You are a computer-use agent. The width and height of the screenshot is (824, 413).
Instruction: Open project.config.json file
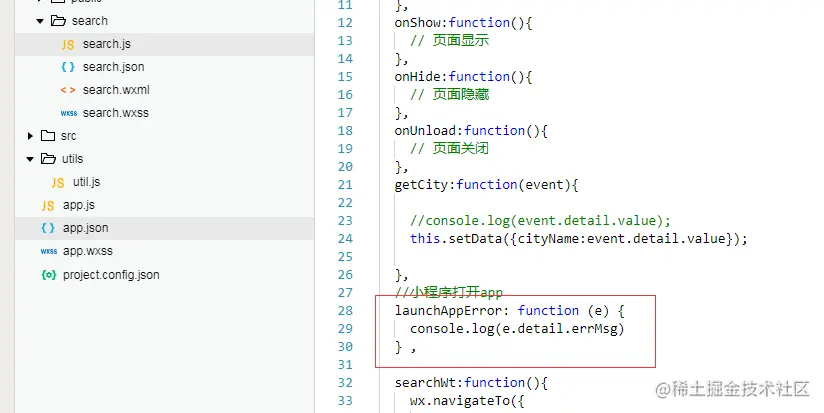point(111,275)
